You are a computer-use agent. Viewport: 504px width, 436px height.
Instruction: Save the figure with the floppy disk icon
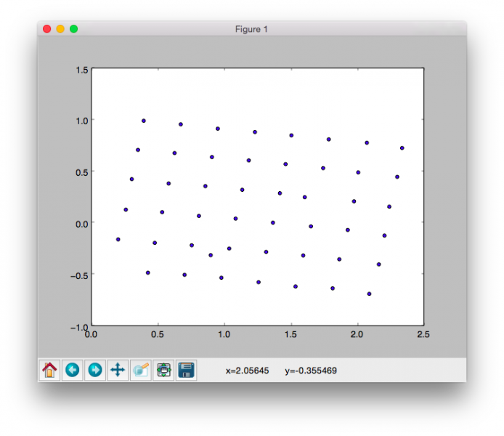coord(186,370)
